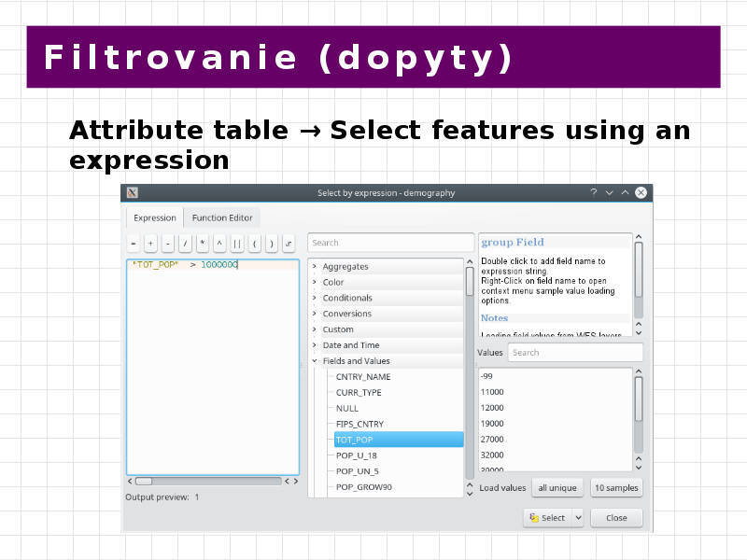Open the Expression tab
The width and height of the screenshot is (747, 560).
tap(155, 217)
